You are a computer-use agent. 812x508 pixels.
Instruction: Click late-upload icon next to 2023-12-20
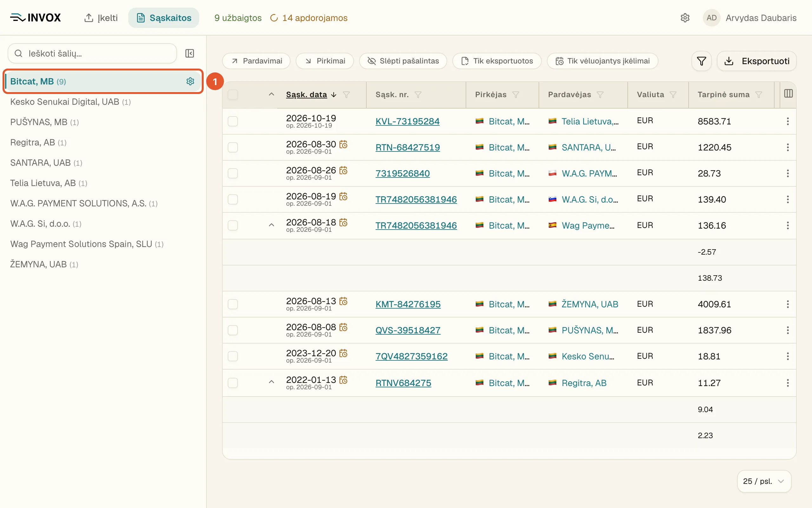pos(343,353)
